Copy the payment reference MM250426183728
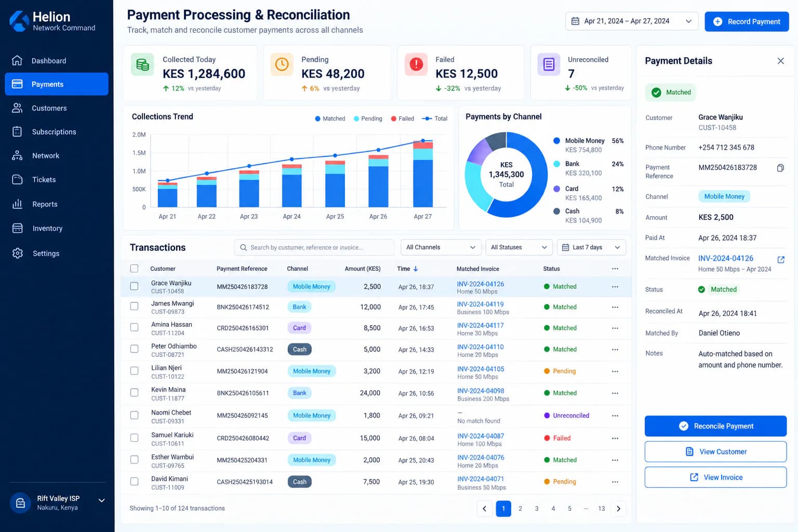 [780, 168]
